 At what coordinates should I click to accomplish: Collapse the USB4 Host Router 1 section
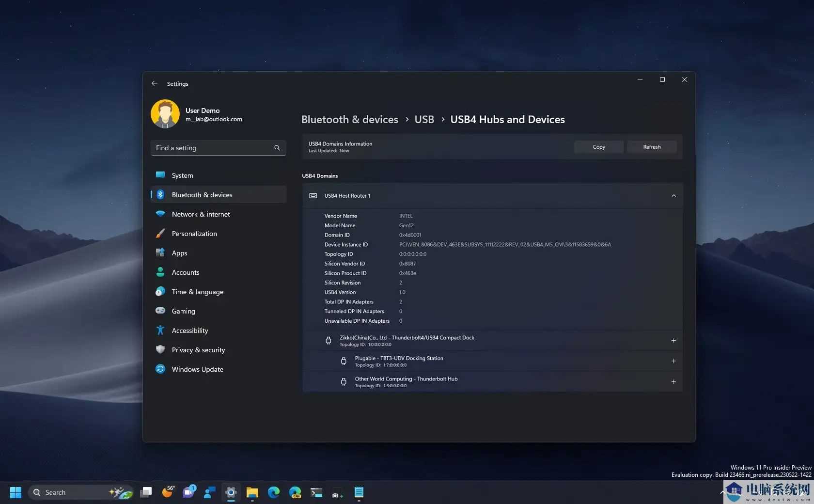[673, 196]
